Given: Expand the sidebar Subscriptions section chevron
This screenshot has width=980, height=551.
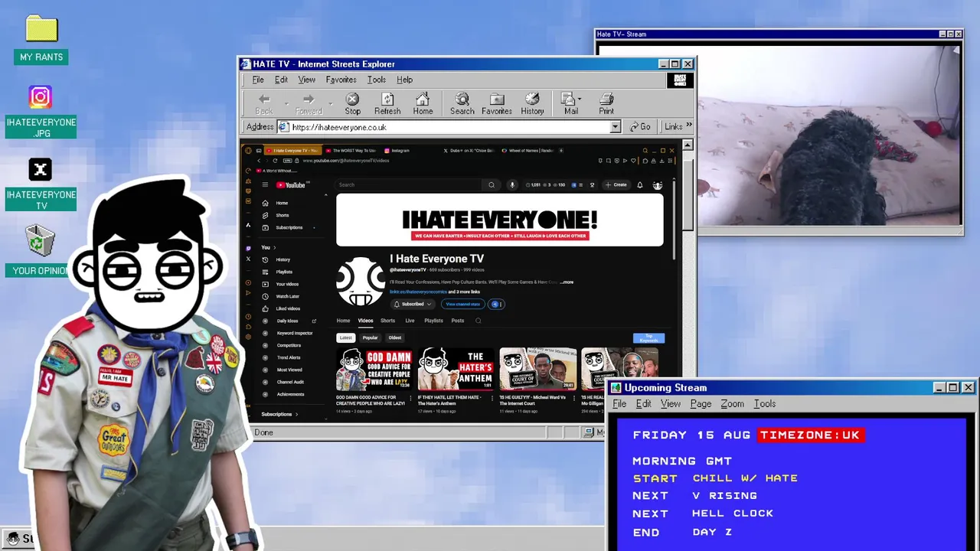Looking at the screenshot, I should tap(296, 414).
